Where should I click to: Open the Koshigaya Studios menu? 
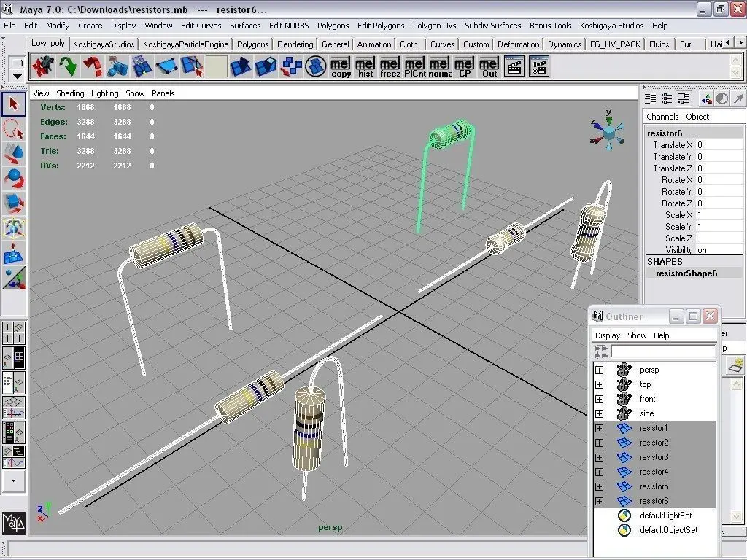click(x=611, y=26)
